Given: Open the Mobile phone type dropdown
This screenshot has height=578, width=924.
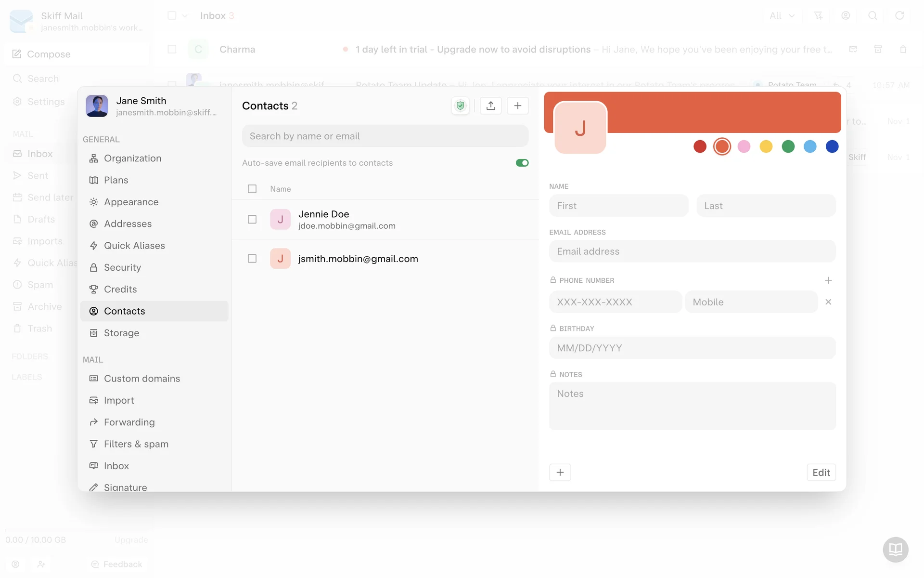Looking at the screenshot, I should [751, 302].
